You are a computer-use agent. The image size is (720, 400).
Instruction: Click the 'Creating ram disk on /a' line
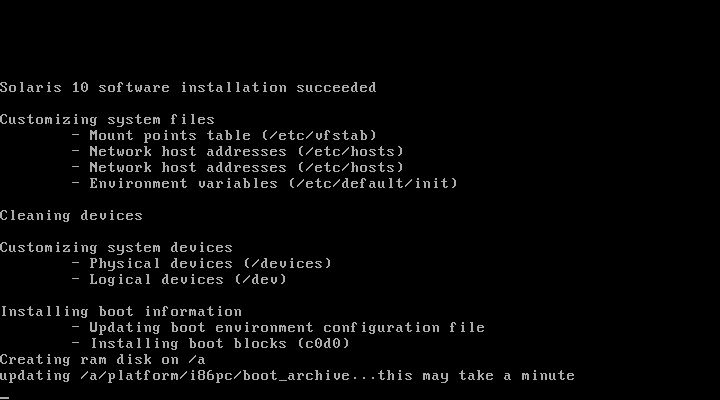pyautogui.click(x=103, y=360)
